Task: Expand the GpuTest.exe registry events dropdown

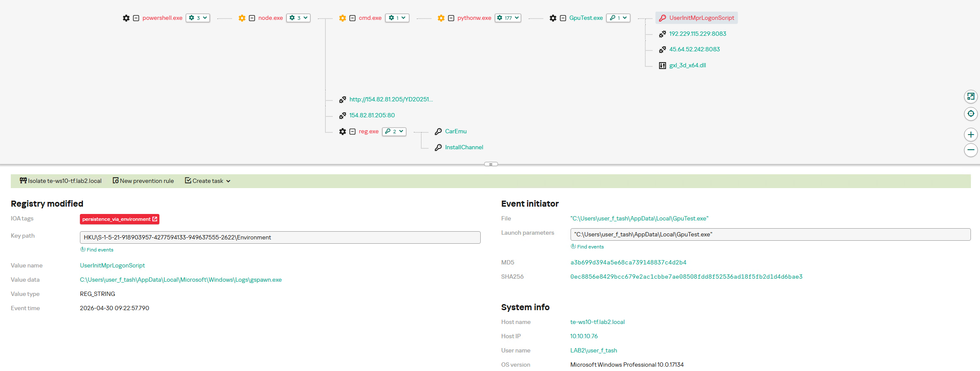Action: (x=618, y=18)
